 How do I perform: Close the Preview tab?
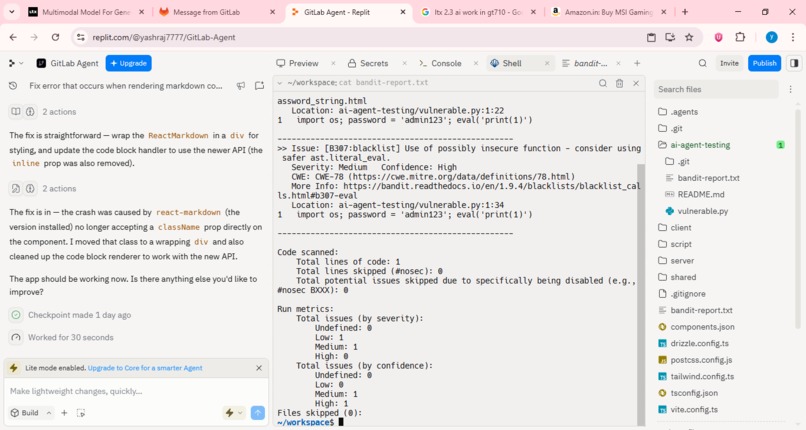coord(333,63)
